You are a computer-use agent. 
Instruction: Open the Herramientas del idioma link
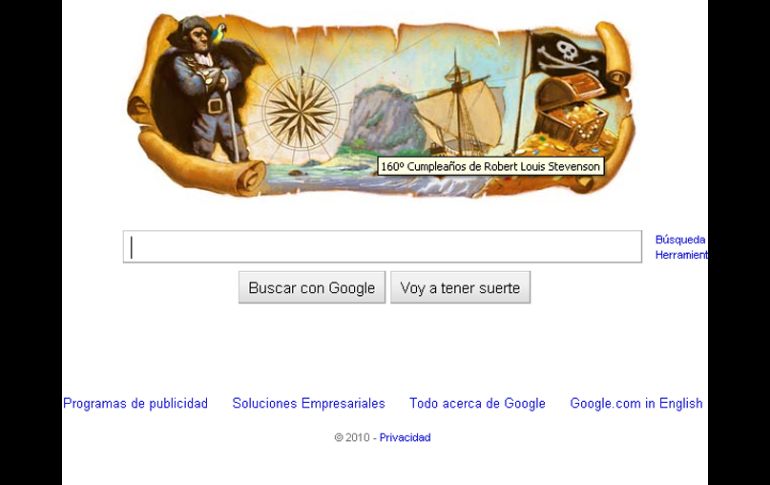681,255
